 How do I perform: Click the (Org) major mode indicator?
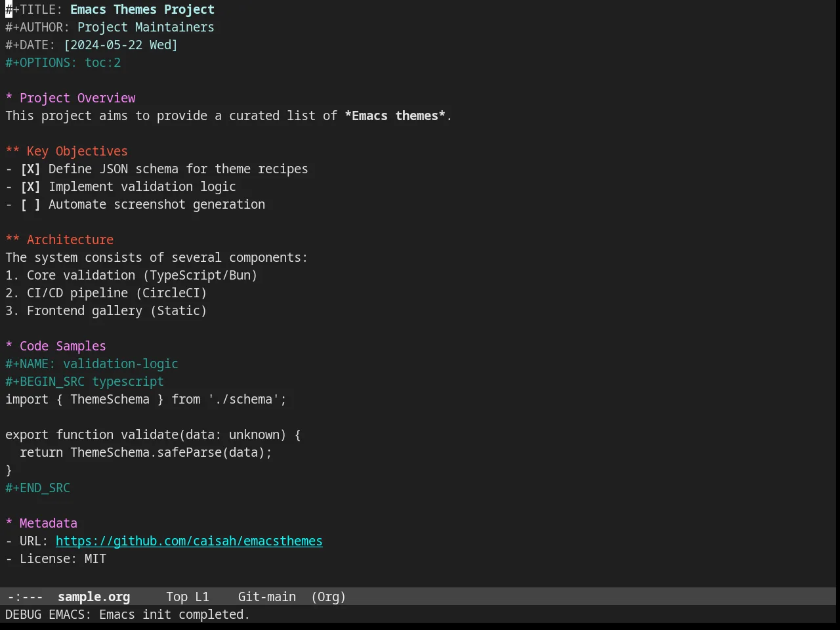328,597
